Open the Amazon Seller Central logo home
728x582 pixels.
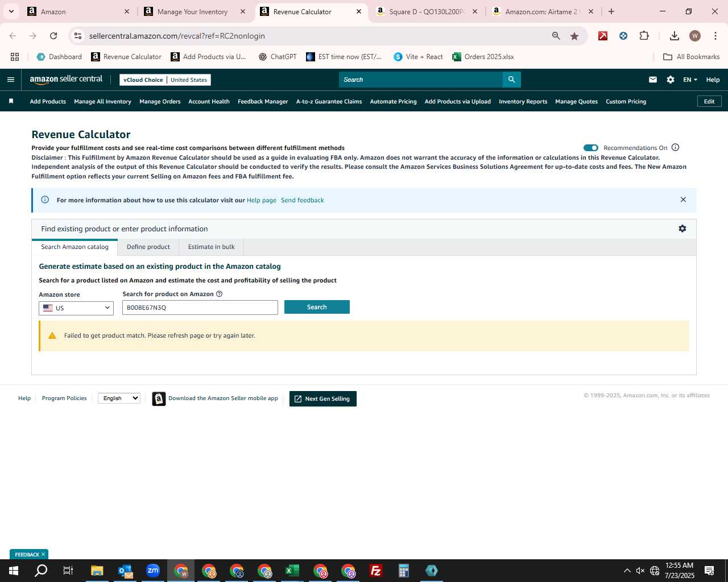[66, 80]
